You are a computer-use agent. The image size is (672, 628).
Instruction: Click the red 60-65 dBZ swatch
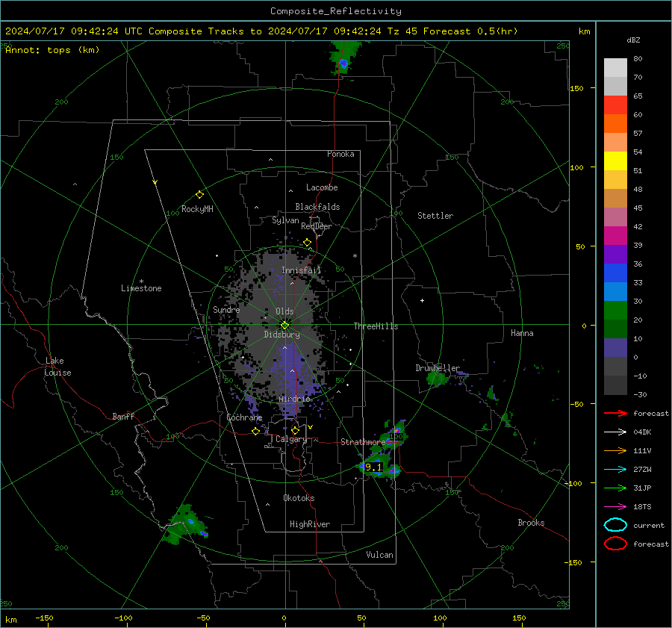click(x=615, y=105)
